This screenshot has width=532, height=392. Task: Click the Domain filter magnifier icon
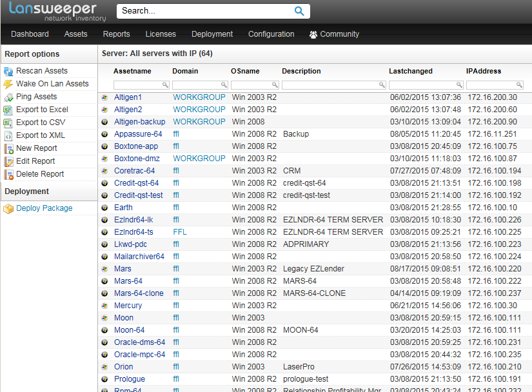[x=224, y=84]
